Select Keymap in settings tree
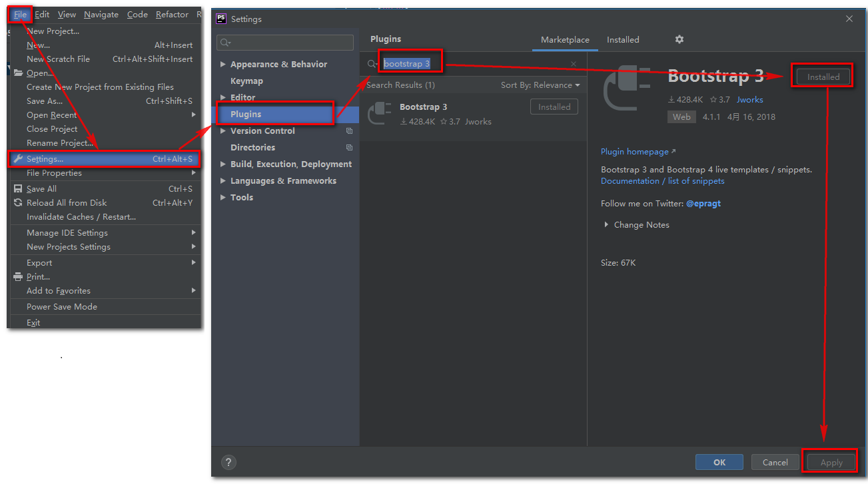868x484 pixels. tap(286, 81)
